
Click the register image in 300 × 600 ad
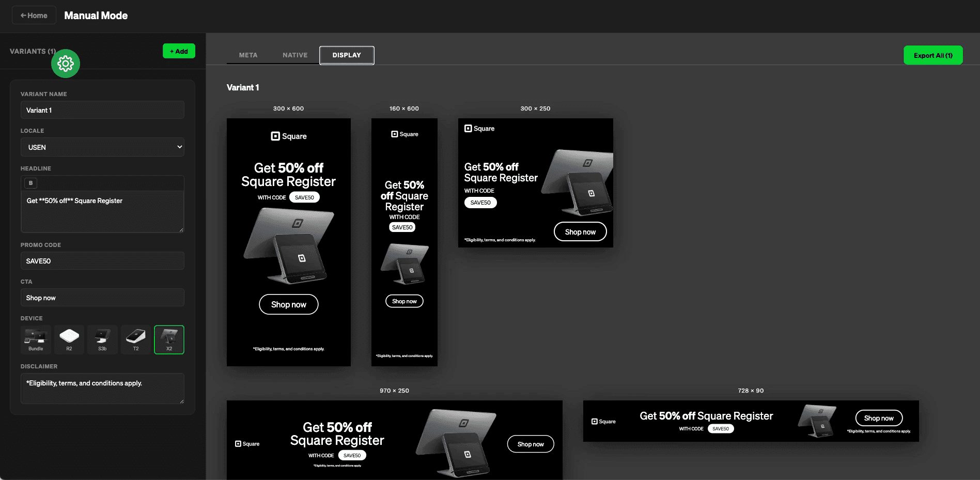(288, 245)
